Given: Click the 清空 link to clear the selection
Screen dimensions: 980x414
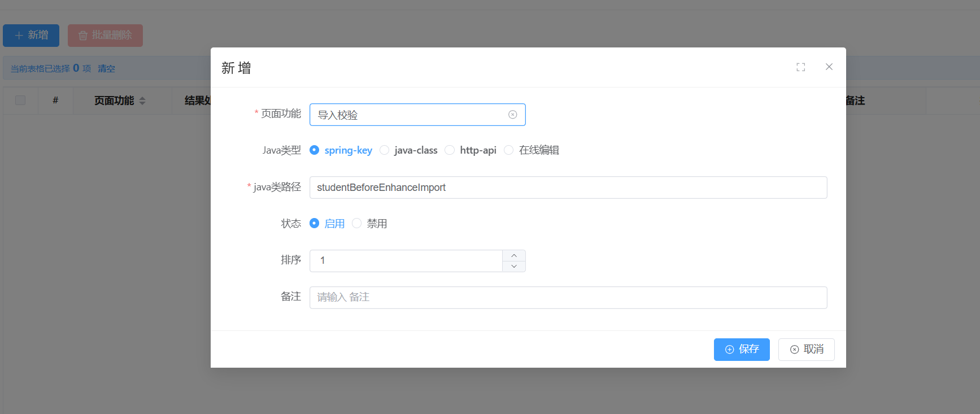Looking at the screenshot, I should click(106, 68).
